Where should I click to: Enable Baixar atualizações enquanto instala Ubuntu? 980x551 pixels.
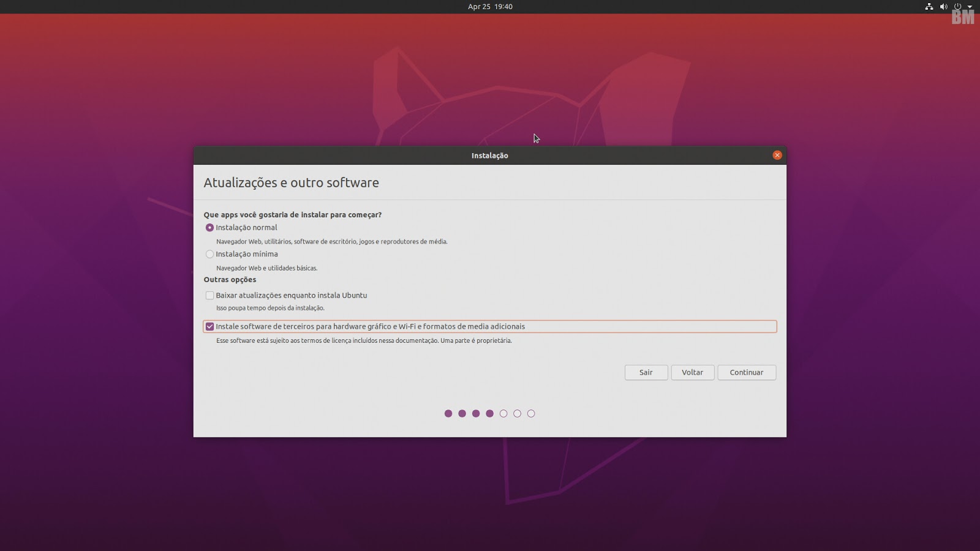(x=210, y=296)
